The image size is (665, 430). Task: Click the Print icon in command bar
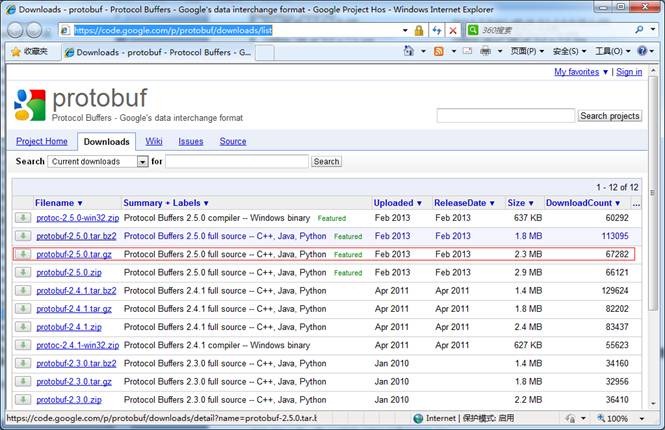[485, 51]
